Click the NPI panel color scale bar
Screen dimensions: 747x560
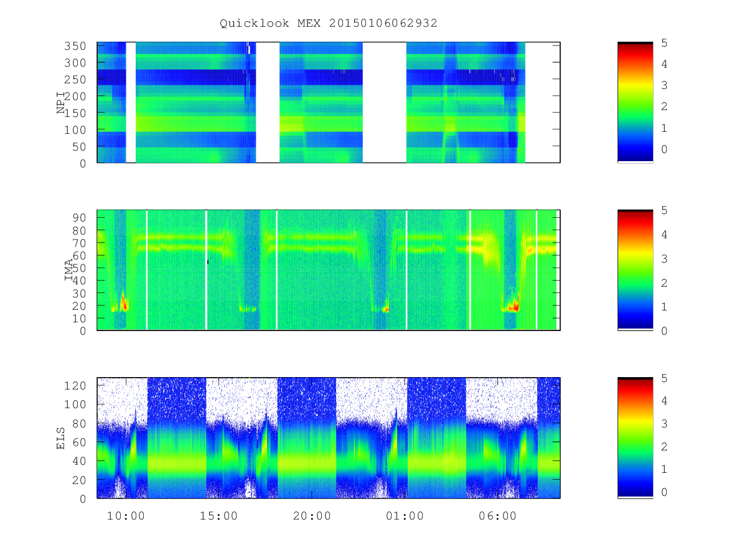(x=635, y=103)
